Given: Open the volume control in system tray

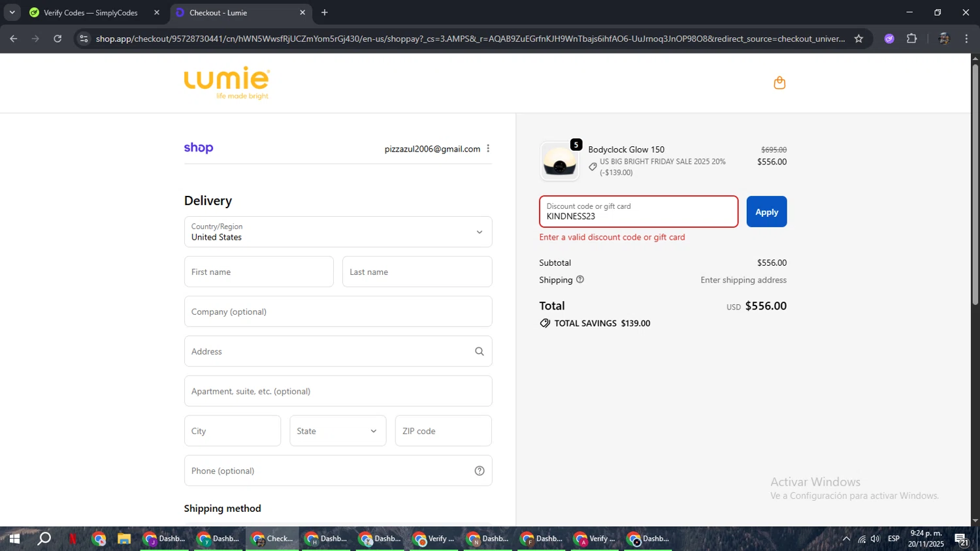Looking at the screenshot, I should (875, 539).
